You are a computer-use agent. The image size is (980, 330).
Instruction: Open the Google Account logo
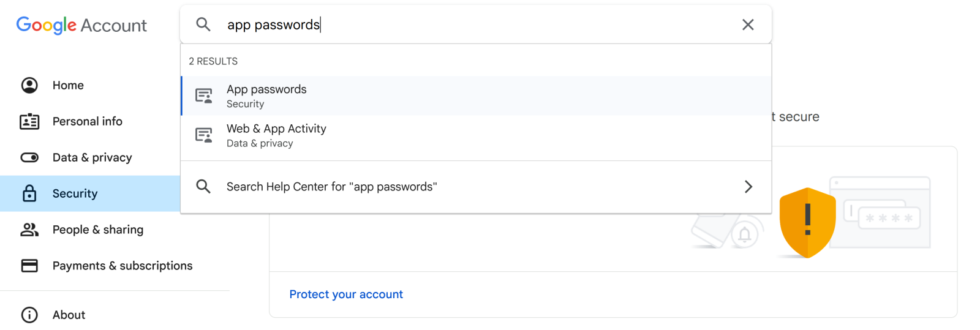click(x=81, y=25)
